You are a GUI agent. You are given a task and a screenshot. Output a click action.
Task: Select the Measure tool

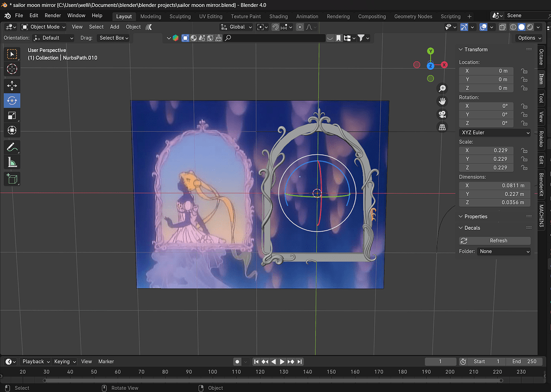12,162
